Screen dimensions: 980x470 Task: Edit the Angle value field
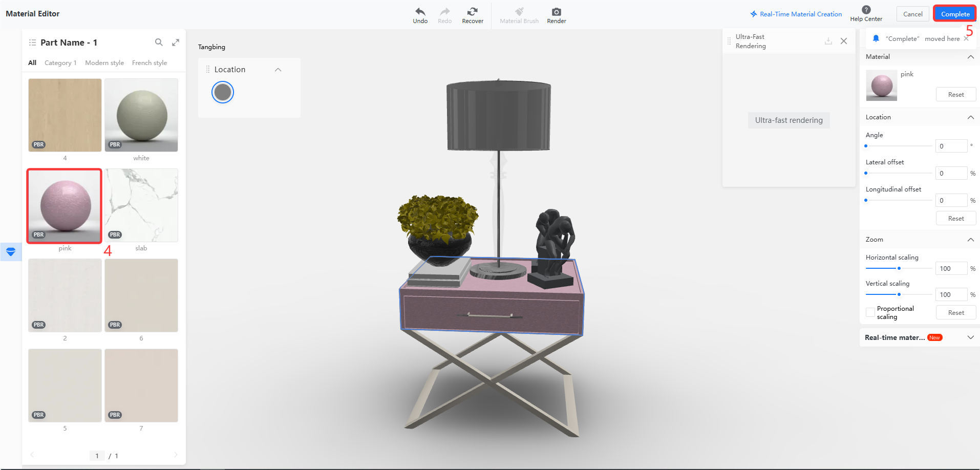951,146
